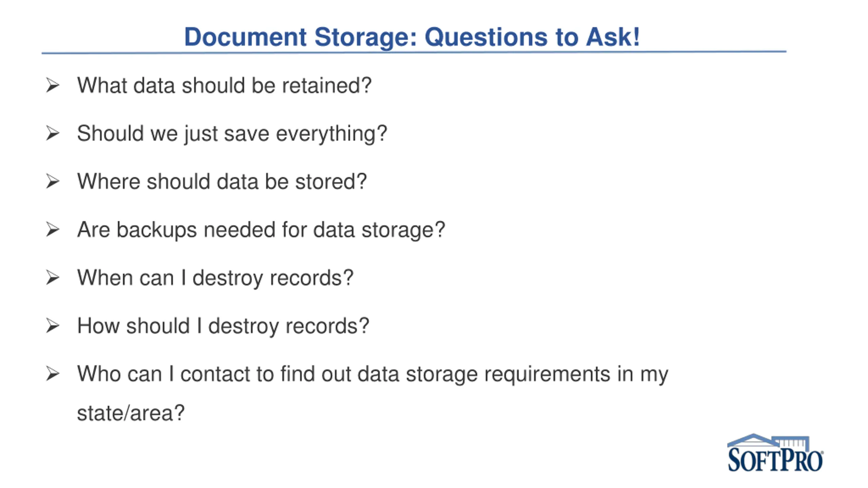Click 'Questions to Ask!' in the title
The height and width of the screenshot is (488, 868).
point(532,37)
